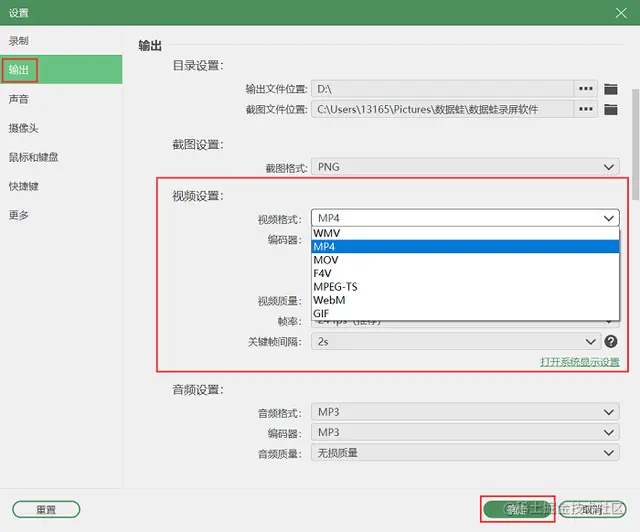Browse screenshot file location with ellipsis button
This screenshot has width=640, height=532.
pos(586,109)
